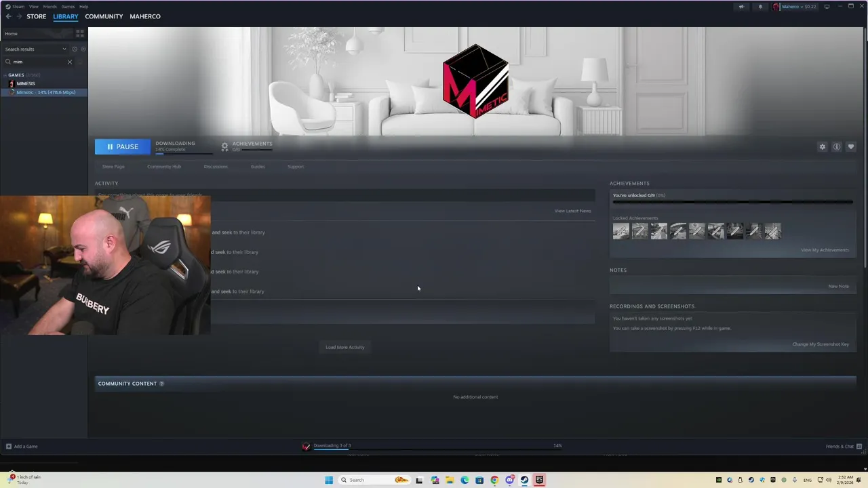Image resolution: width=868 pixels, height=488 pixels.
Task: Click Load More Activity button
Action: (345, 347)
